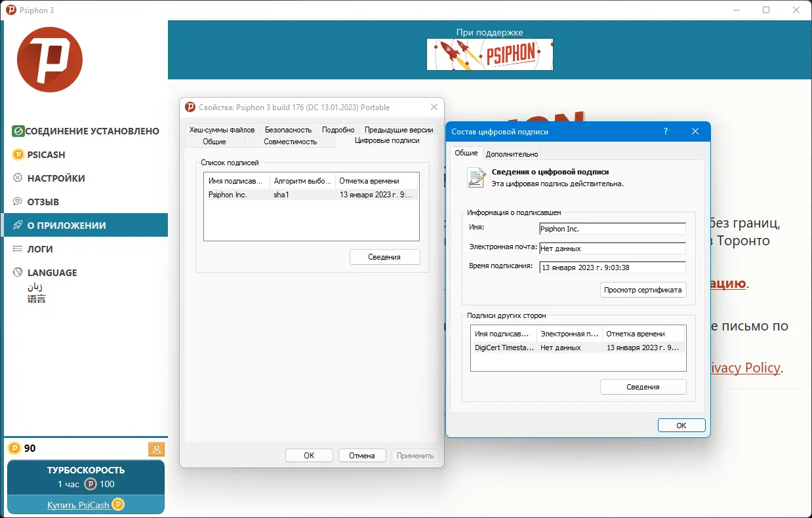
Task: Click the speech bubble icon beside Отзыв
Action: coord(18,201)
